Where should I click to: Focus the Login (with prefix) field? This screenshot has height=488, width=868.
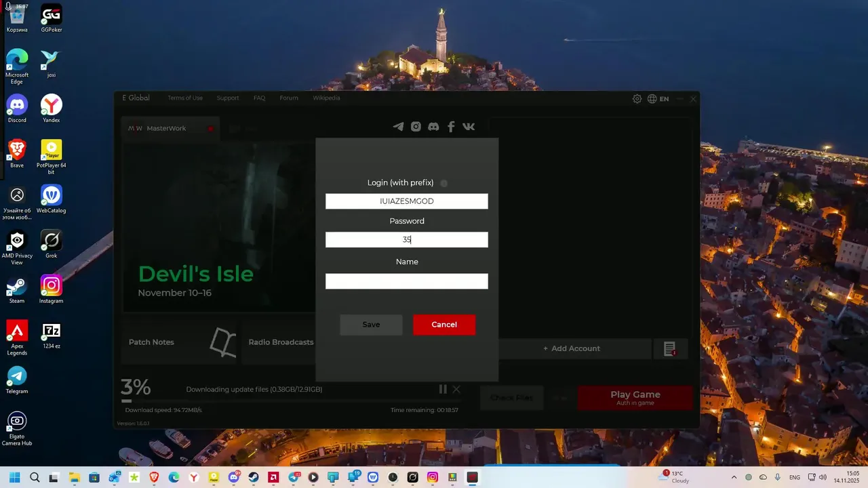(407, 201)
